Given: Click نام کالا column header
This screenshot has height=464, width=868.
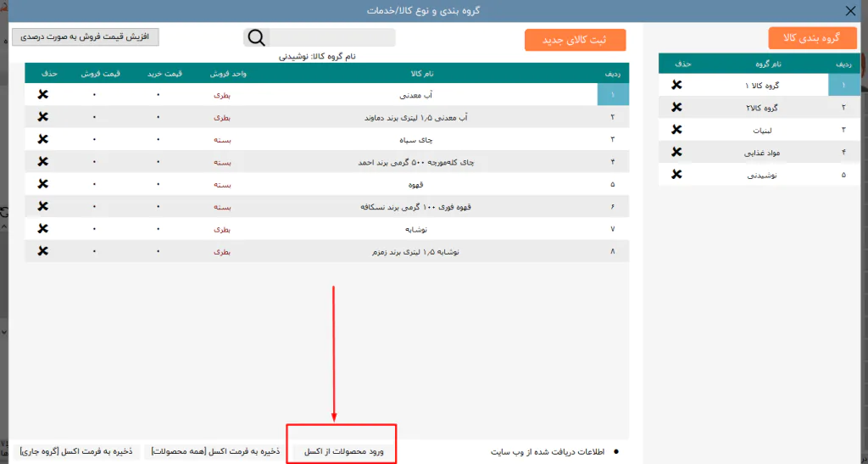Looking at the screenshot, I should (x=422, y=74).
